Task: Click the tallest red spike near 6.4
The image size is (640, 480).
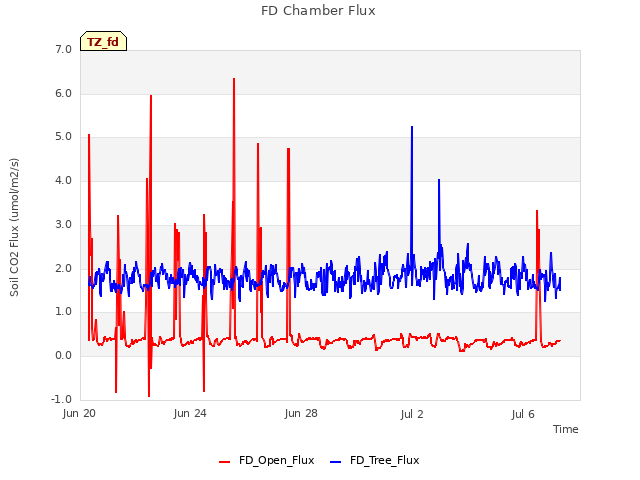Action: coord(234,79)
